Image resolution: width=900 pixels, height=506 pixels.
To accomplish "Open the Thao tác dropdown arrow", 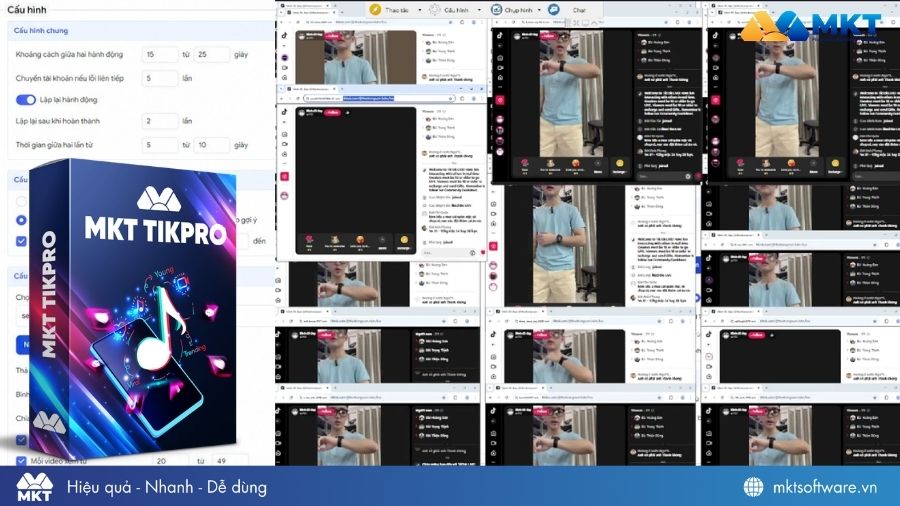I will [420, 10].
